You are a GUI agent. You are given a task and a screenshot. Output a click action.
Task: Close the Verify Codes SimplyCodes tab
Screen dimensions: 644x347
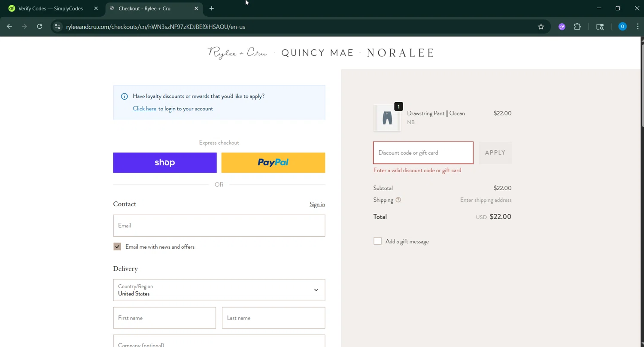[96, 8]
